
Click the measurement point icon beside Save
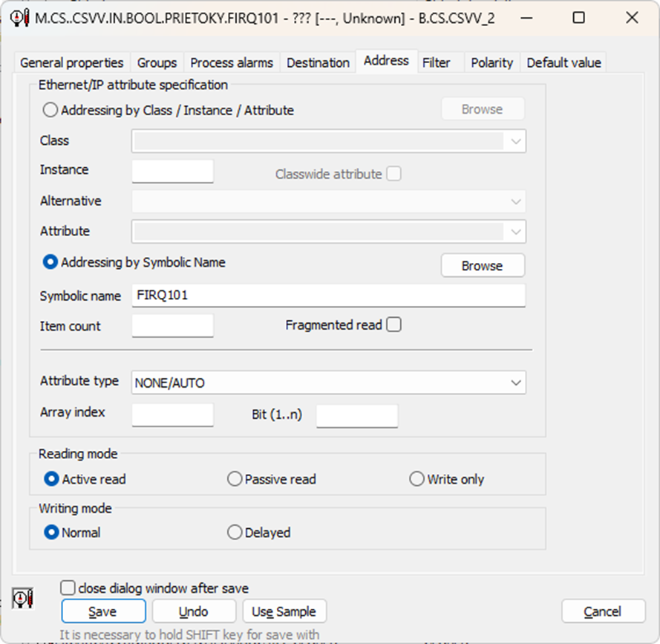tap(23, 598)
